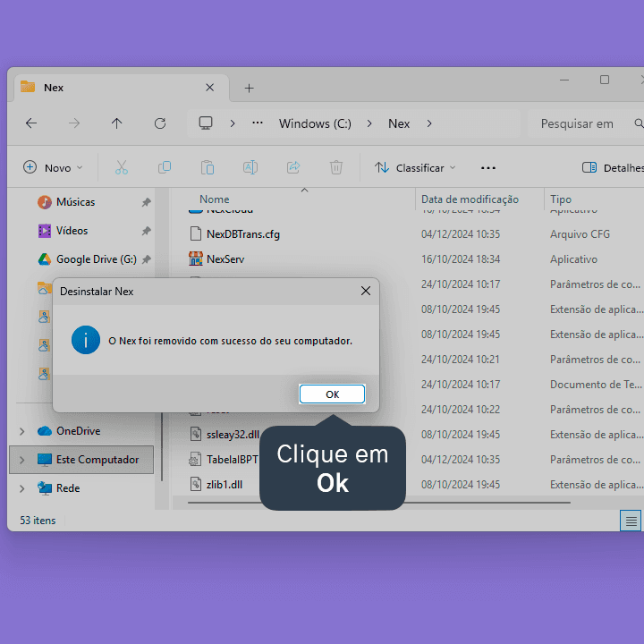Screen dimensions: 644x644
Task: Expand the chevron after Nex breadcrumb
Action: coord(429,123)
